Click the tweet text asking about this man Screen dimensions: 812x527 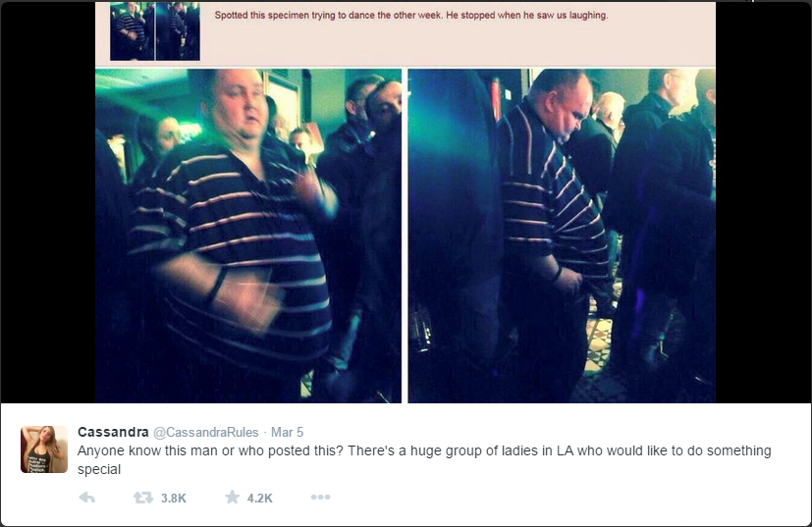424,459
